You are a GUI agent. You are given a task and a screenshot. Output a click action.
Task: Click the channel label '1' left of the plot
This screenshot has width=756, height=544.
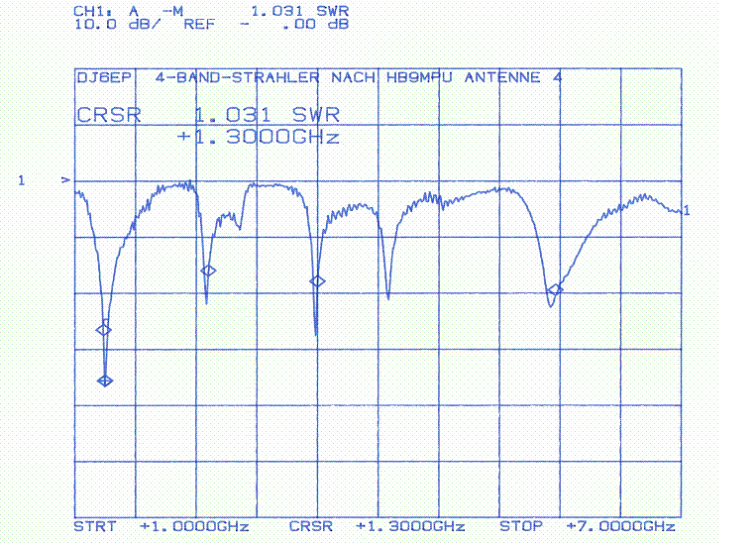[x=21, y=180]
